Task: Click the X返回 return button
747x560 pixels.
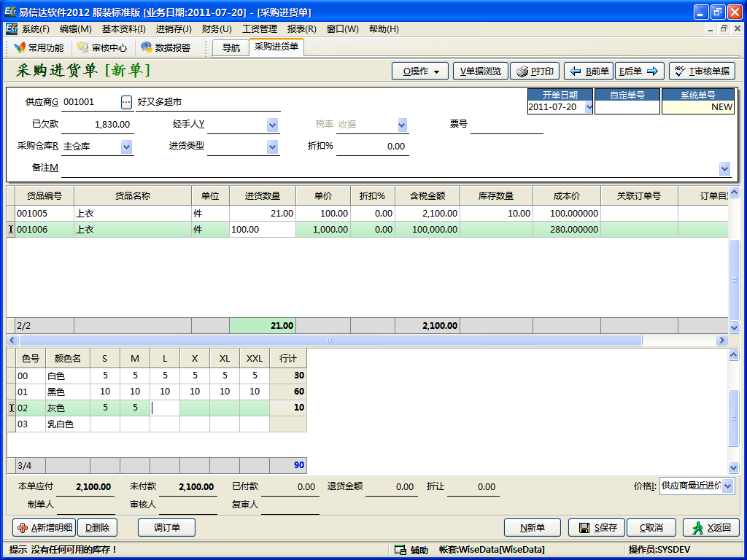Action: click(x=711, y=528)
